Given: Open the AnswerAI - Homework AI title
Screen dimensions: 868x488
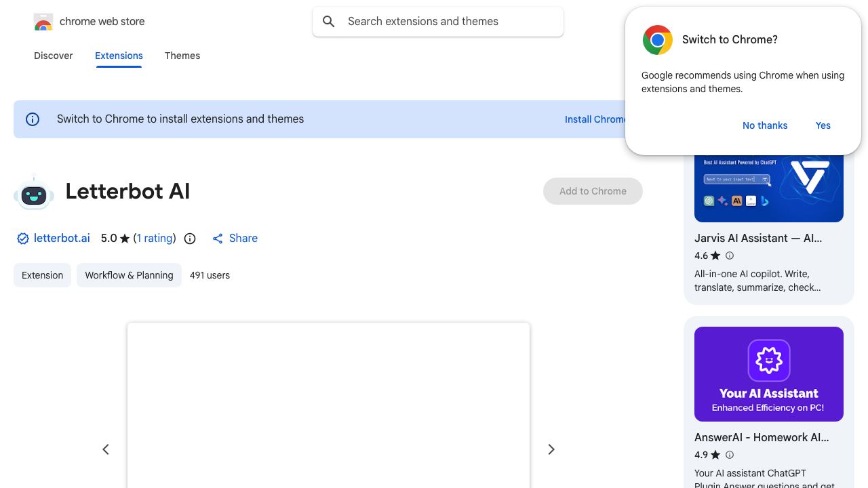Looking at the screenshot, I should [762, 437].
